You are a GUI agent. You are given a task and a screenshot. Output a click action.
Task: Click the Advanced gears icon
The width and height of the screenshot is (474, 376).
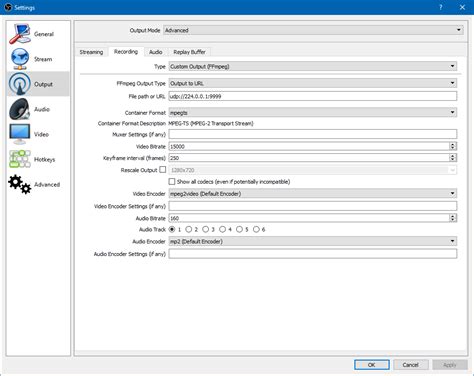[20, 184]
